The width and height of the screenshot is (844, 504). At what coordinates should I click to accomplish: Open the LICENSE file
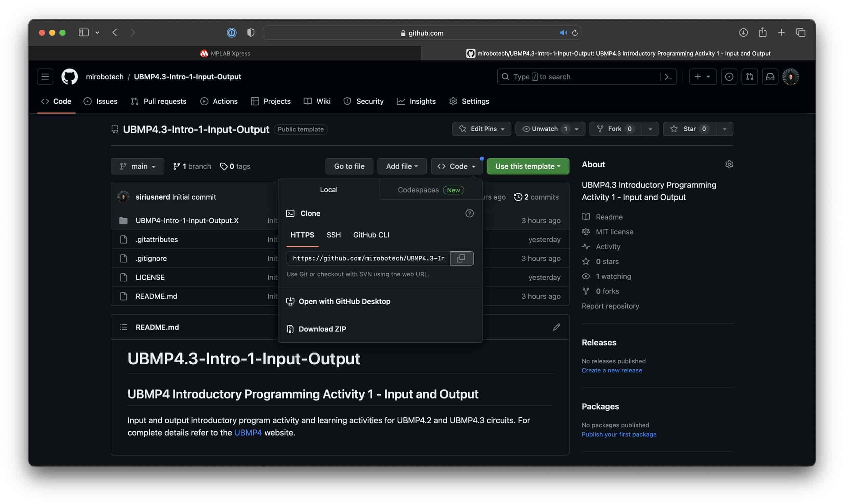coord(150,277)
